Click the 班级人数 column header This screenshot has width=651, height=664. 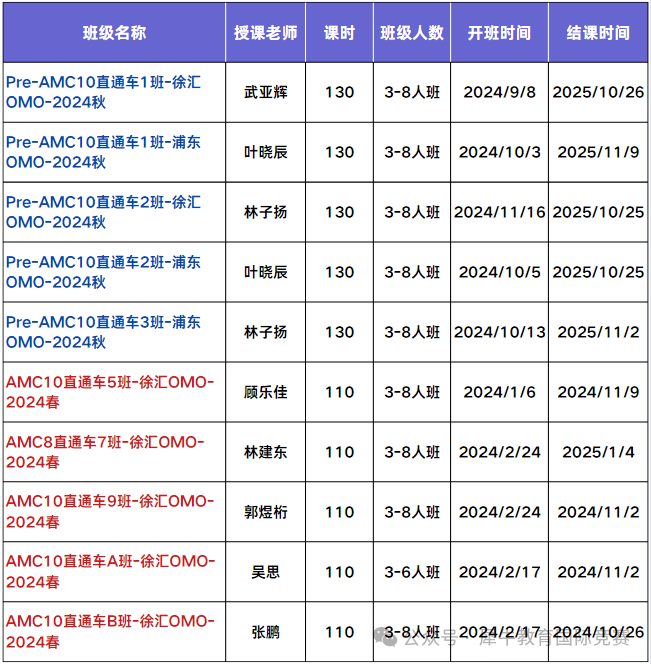(x=412, y=33)
